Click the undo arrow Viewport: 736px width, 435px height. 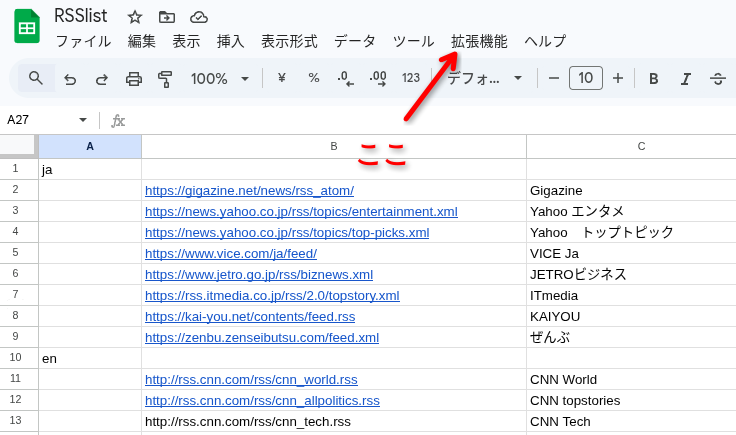click(70, 78)
